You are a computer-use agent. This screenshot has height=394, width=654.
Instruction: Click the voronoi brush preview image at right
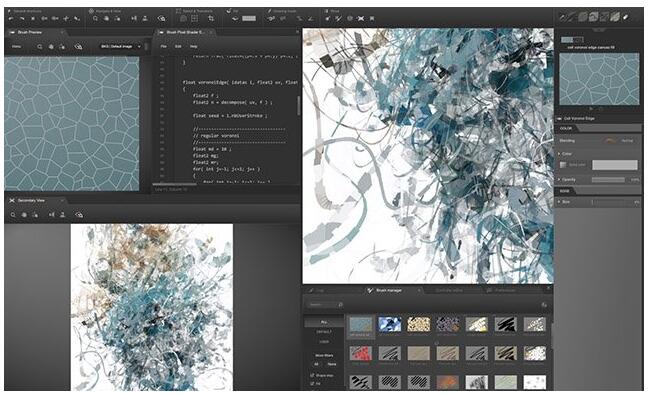pos(599,79)
